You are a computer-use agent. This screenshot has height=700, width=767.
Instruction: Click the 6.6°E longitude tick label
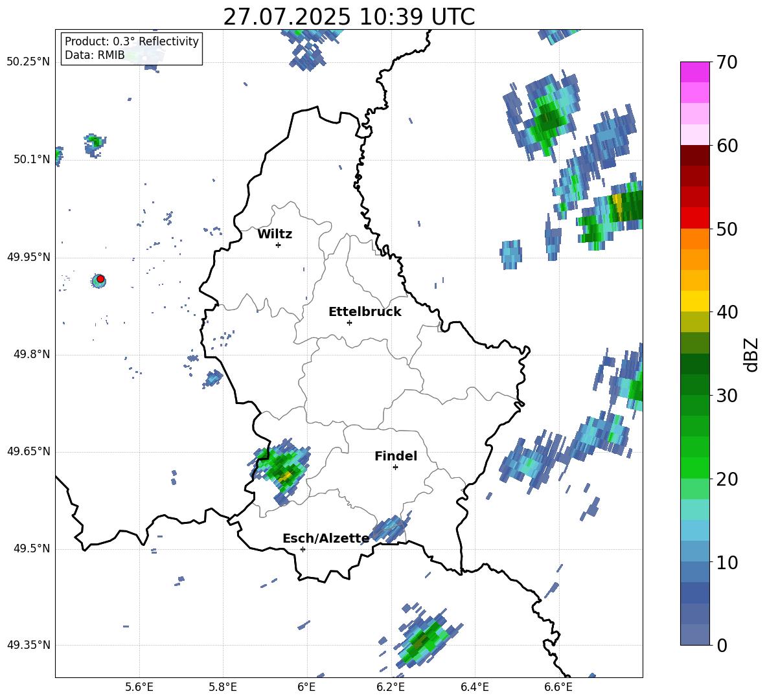[x=558, y=687]
